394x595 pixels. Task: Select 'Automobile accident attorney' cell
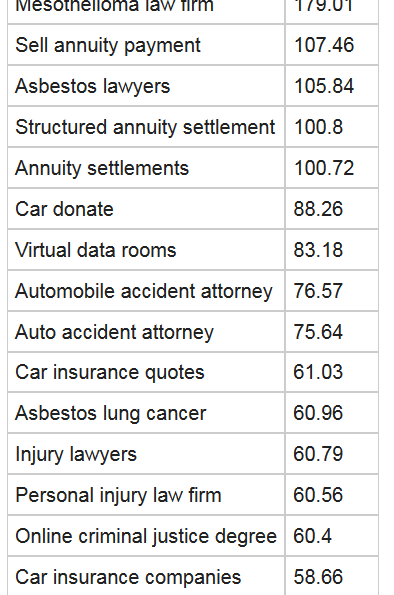pos(146,291)
